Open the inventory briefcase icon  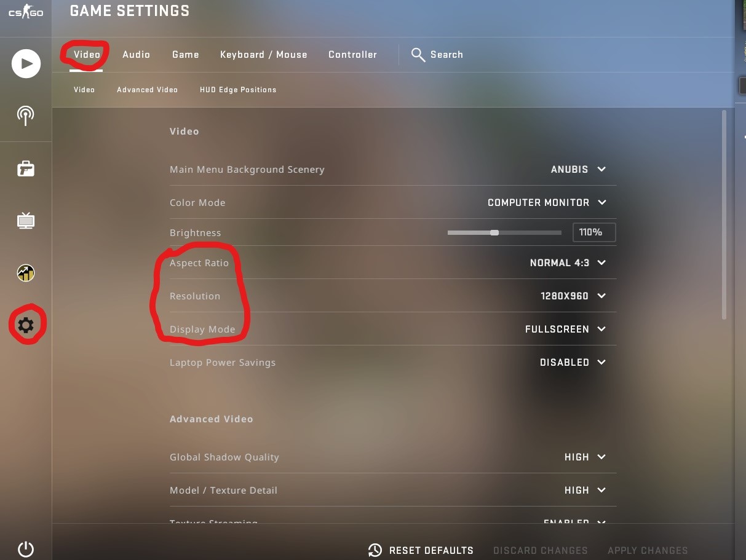click(x=26, y=168)
